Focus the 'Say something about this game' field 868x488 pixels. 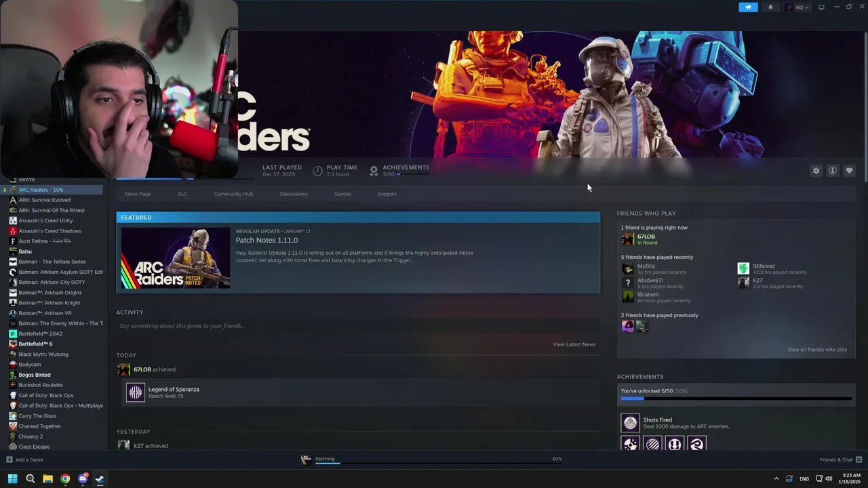tap(357, 326)
